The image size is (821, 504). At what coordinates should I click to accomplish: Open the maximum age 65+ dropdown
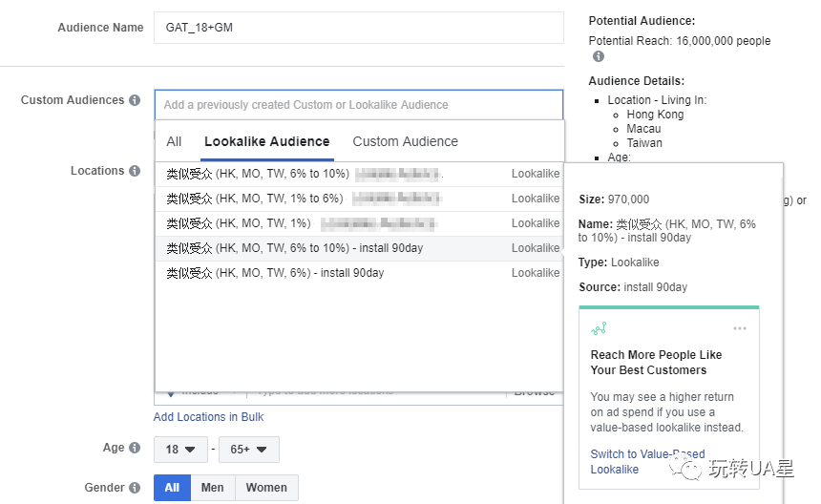pyautogui.click(x=249, y=449)
